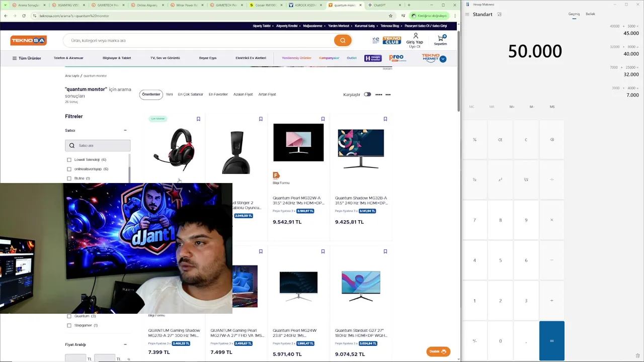The height and width of the screenshot is (362, 644).
Task: Open the Outlet link
Action: (352, 58)
